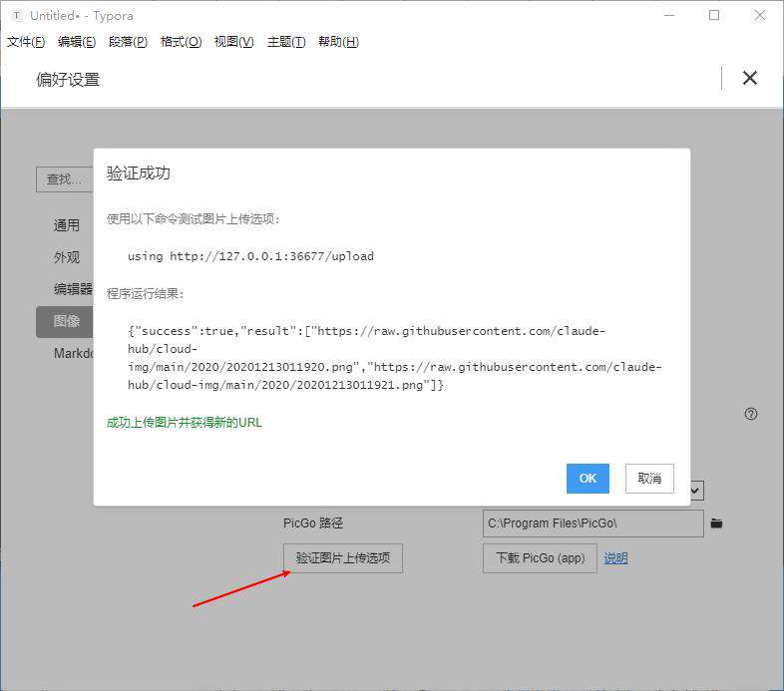Open the 格式(O) menu

[x=181, y=42]
